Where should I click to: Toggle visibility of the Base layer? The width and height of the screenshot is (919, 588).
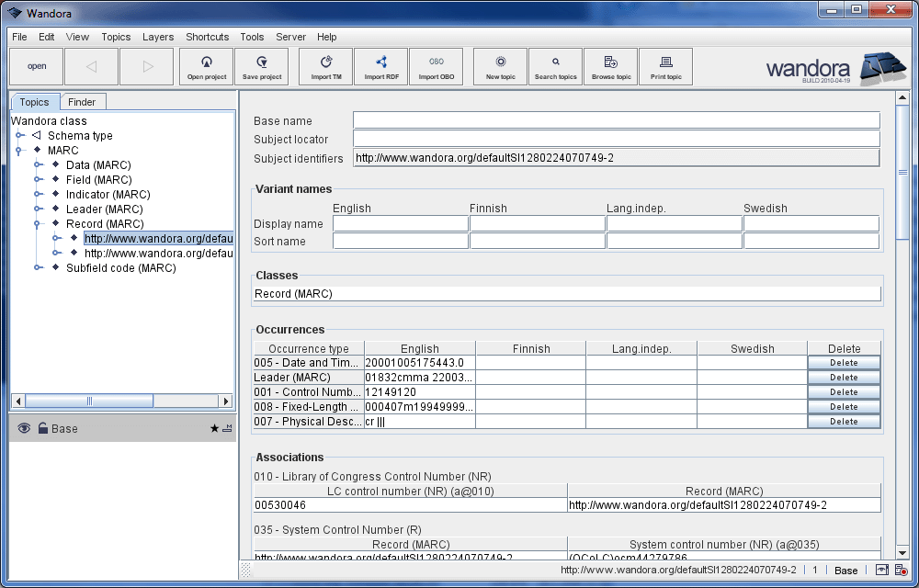point(23,428)
